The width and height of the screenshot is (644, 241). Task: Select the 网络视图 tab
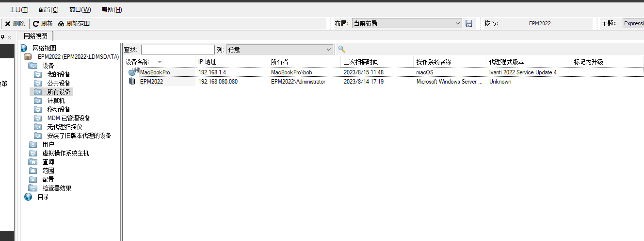click(35, 36)
